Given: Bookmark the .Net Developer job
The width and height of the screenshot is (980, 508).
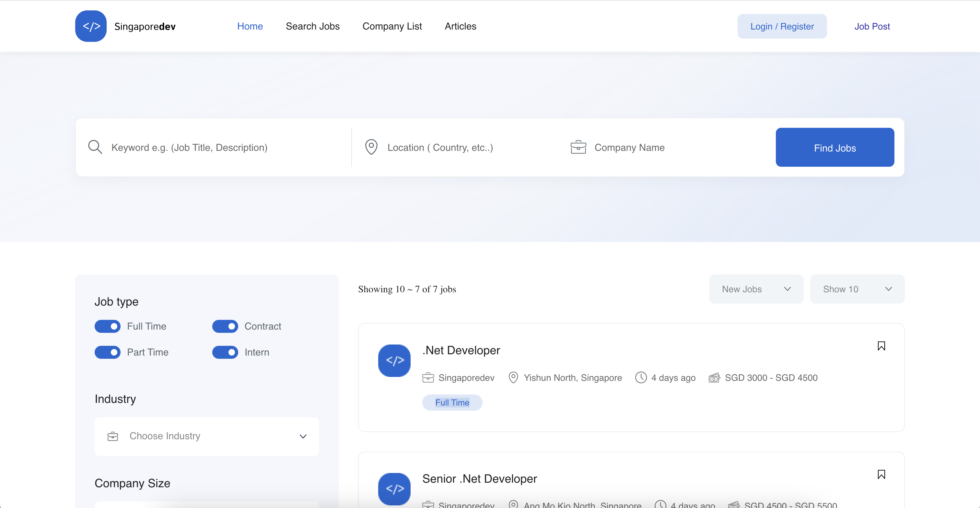Looking at the screenshot, I should pos(881,346).
